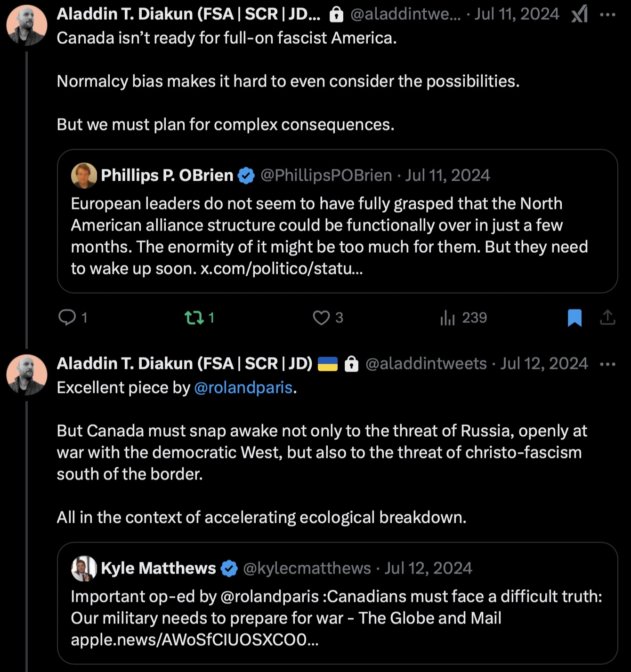
Task: Open Phillips P. OBrien's avatar in quote
Action: 84,176
